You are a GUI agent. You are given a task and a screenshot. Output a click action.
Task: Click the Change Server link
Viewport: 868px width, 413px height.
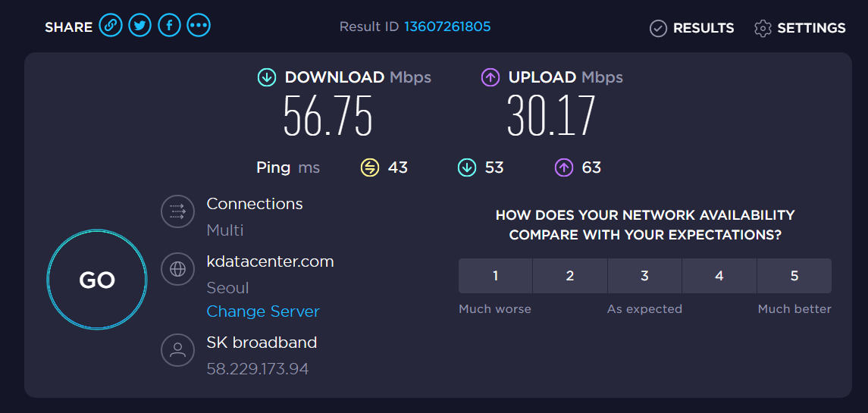(263, 311)
